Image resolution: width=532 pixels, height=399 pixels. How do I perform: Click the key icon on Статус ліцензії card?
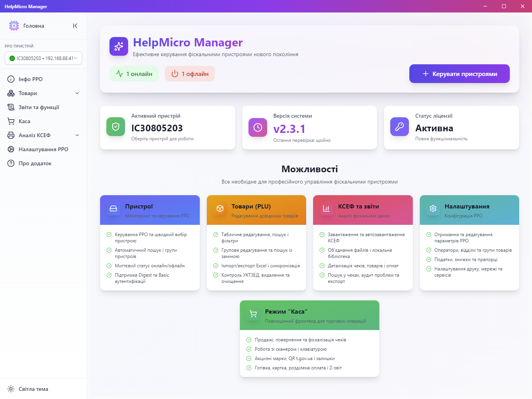(400, 127)
